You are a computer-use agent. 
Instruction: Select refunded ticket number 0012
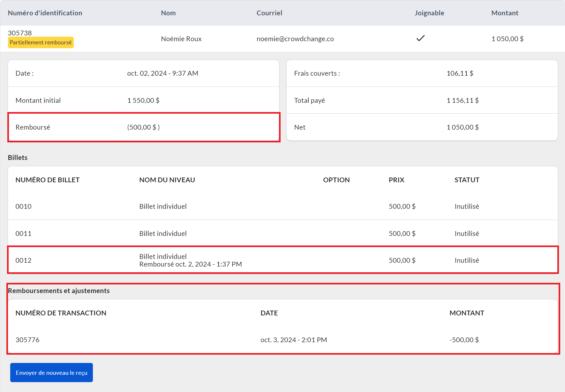coord(23,260)
